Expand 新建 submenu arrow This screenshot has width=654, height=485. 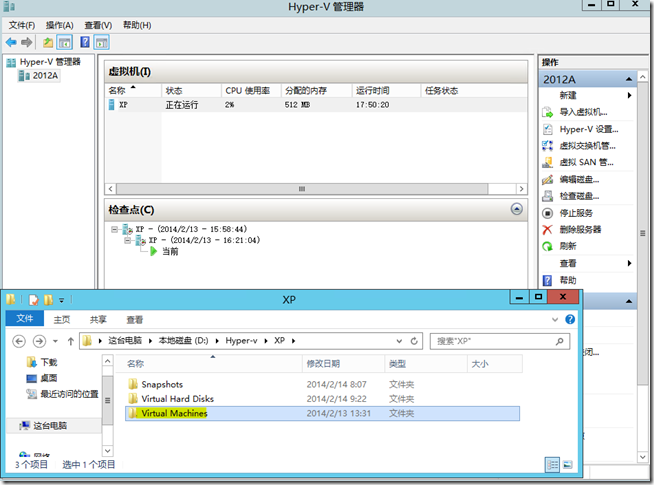[629, 95]
